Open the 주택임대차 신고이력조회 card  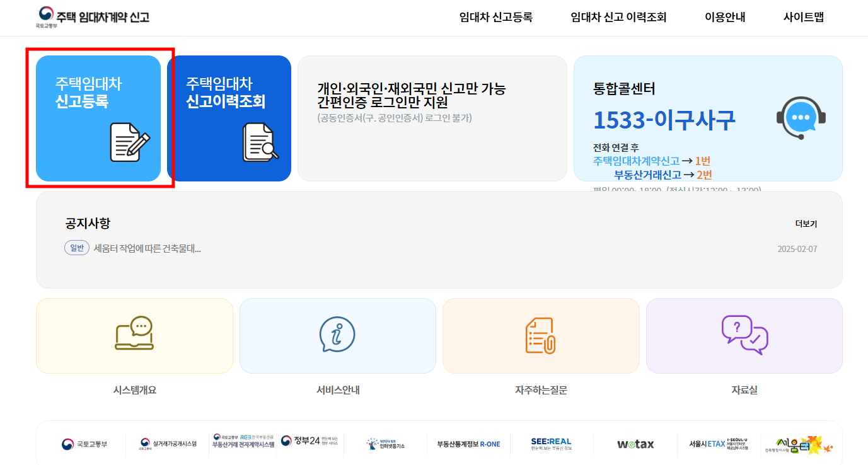[x=229, y=118]
